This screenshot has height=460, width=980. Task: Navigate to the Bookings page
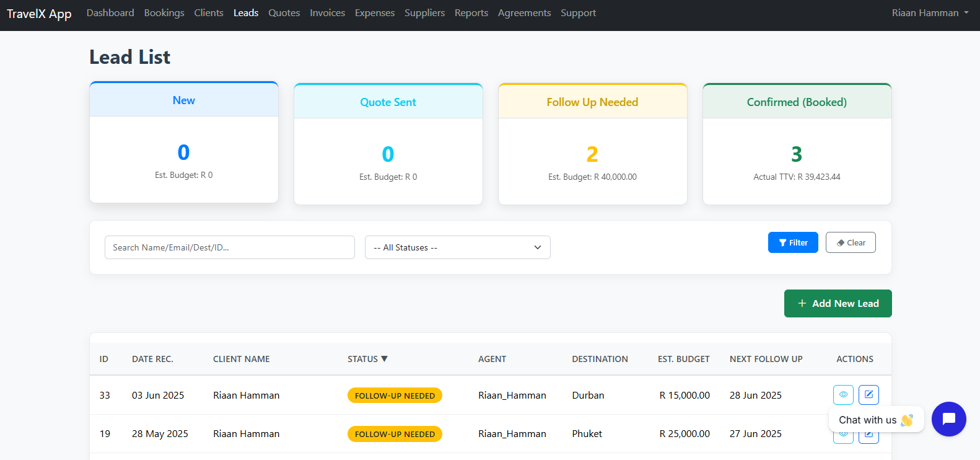(x=164, y=13)
